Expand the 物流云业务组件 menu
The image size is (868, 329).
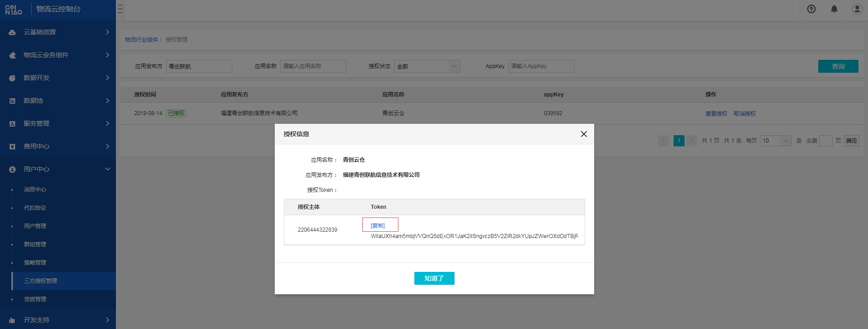coord(107,55)
